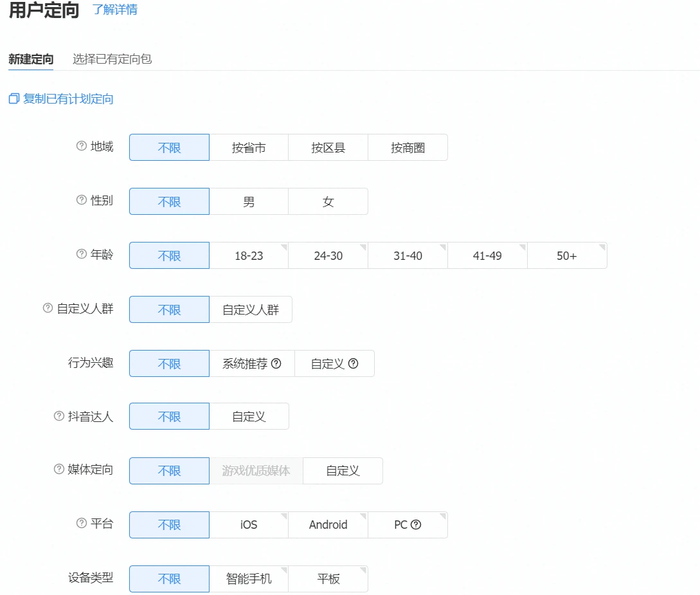Image resolution: width=700 pixels, height=595 pixels.
Task: Click help icon next to 抖音达人
Action: [x=58, y=416]
